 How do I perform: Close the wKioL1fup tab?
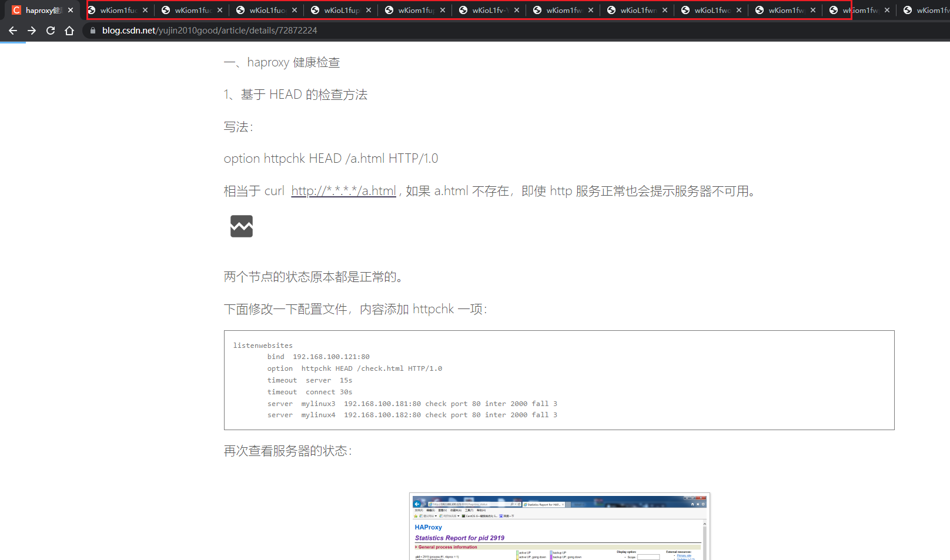click(369, 10)
